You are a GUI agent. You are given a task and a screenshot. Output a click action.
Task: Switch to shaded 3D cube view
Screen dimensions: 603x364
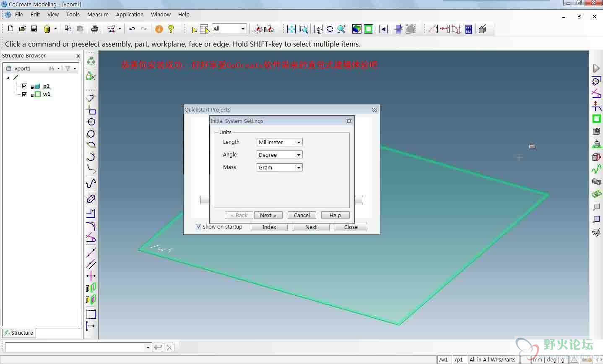tap(357, 29)
